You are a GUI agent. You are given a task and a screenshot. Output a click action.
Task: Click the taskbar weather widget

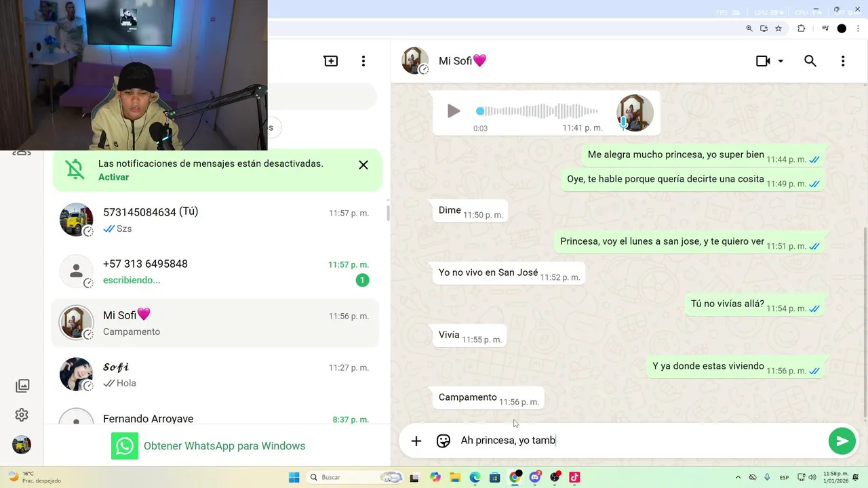[x=34, y=477]
